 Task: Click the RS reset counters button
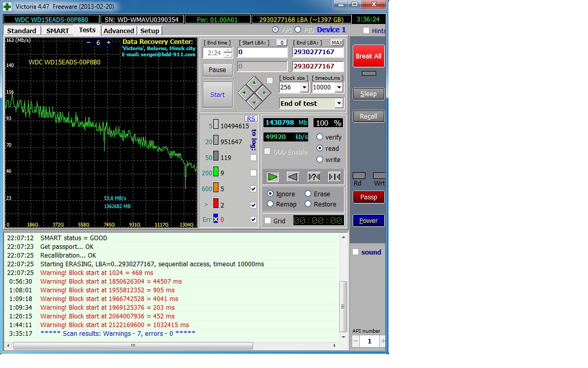pyautogui.click(x=250, y=119)
